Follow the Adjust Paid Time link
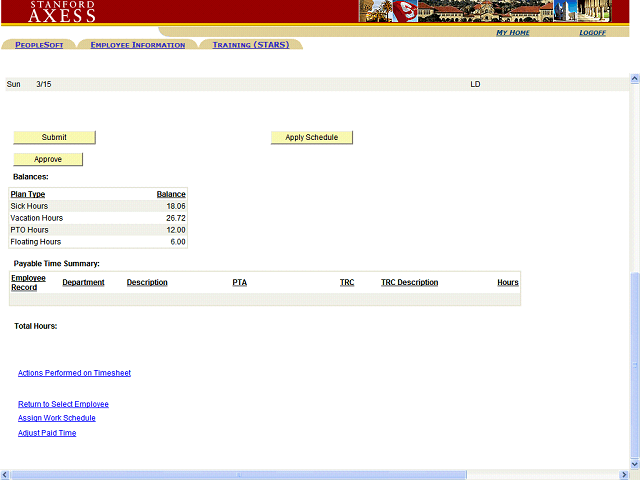Image resolution: width=640 pixels, height=480 pixels. [x=47, y=433]
